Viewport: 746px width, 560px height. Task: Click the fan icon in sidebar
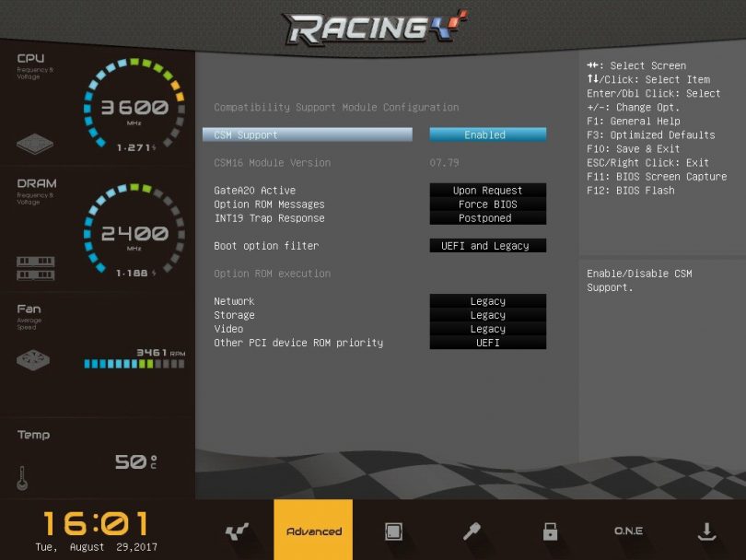pos(35,359)
